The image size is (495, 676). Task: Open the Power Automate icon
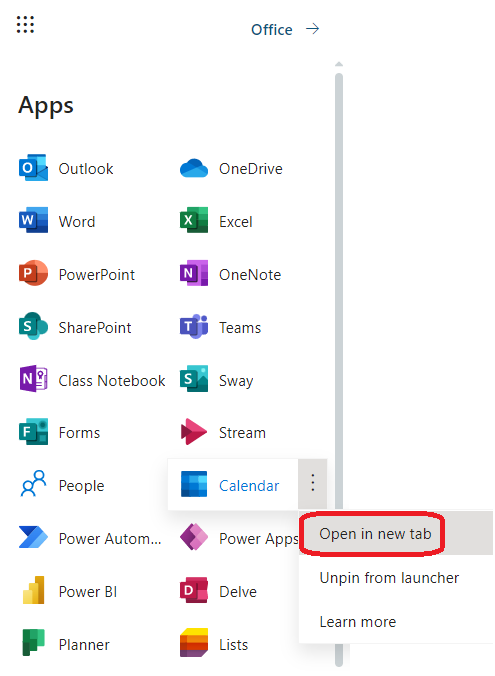[x=33, y=537]
